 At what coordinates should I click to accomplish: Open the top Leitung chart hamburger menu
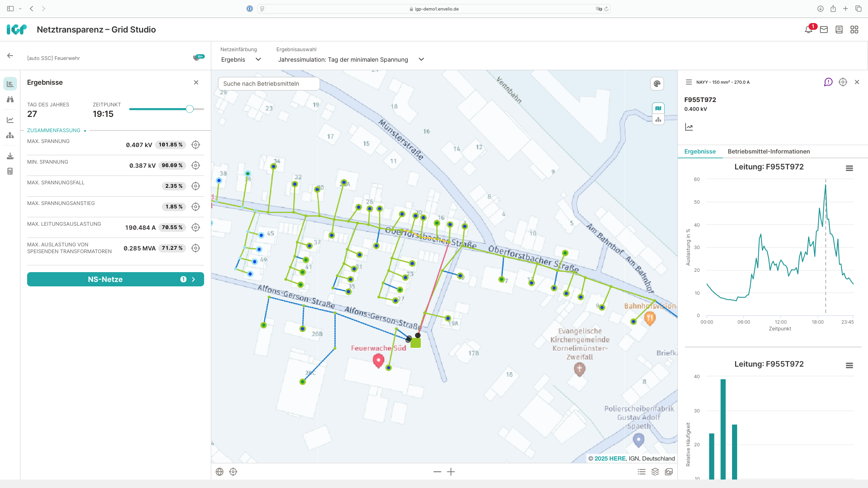[849, 168]
